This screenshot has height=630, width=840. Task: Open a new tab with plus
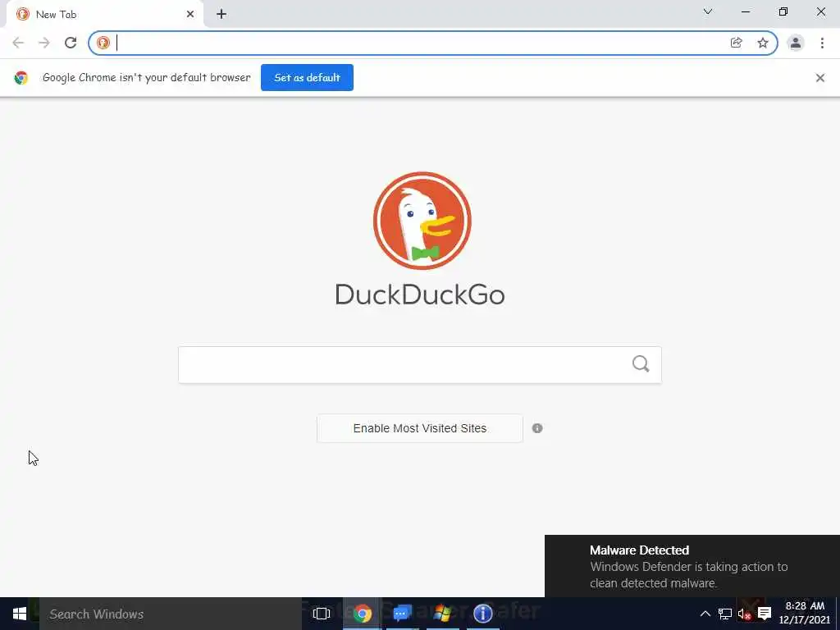click(221, 15)
